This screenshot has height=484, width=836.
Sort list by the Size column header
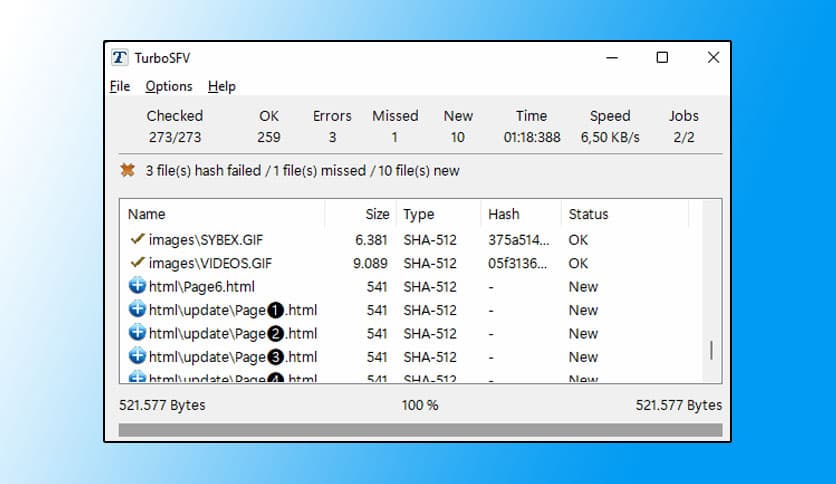[x=360, y=214]
